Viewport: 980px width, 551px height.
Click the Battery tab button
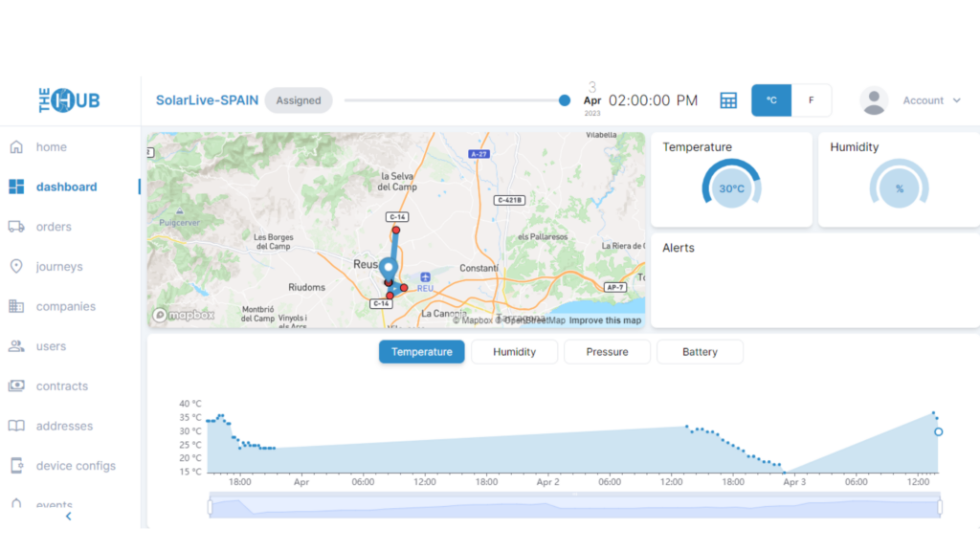coord(700,351)
